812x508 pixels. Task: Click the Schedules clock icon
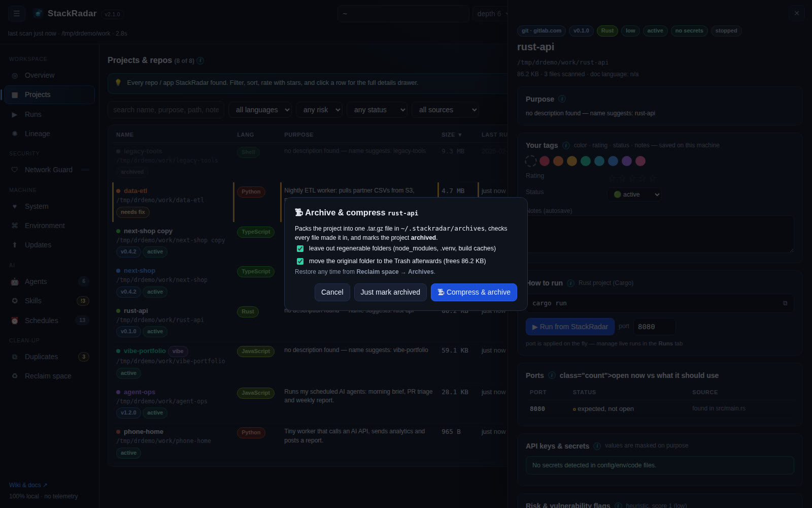pos(15,321)
